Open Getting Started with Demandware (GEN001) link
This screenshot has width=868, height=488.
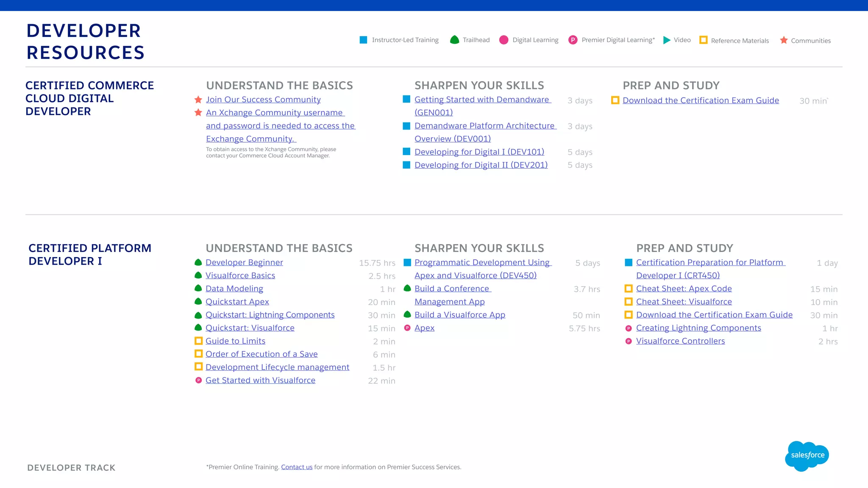click(482, 106)
